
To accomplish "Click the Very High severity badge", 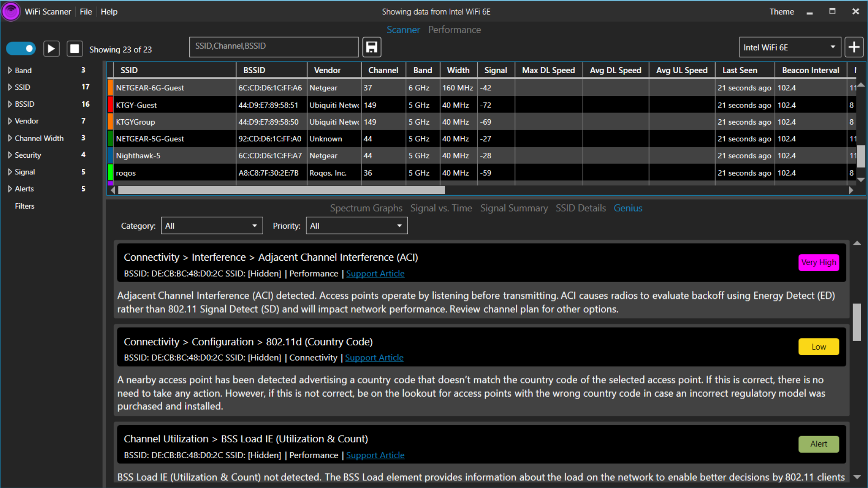I will pos(819,263).
